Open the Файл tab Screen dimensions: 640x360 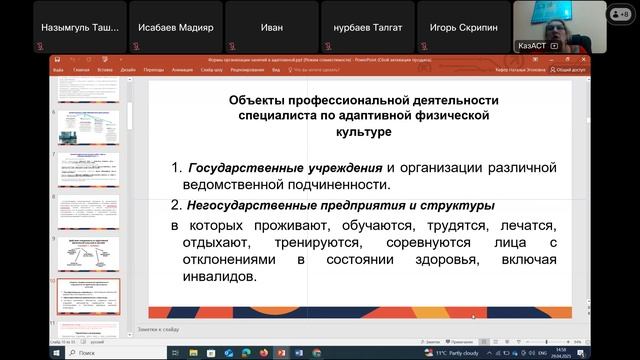(x=58, y=70)
